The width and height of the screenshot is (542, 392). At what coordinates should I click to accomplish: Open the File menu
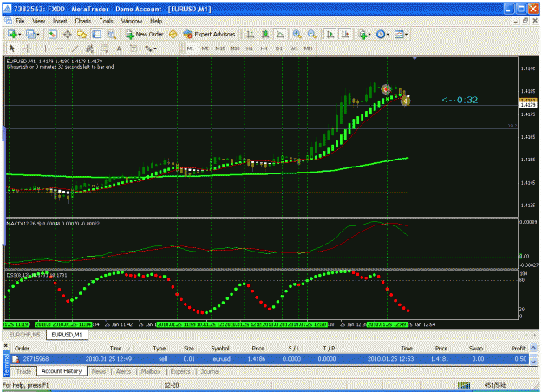pyautogui.click(x=20, y=21)
